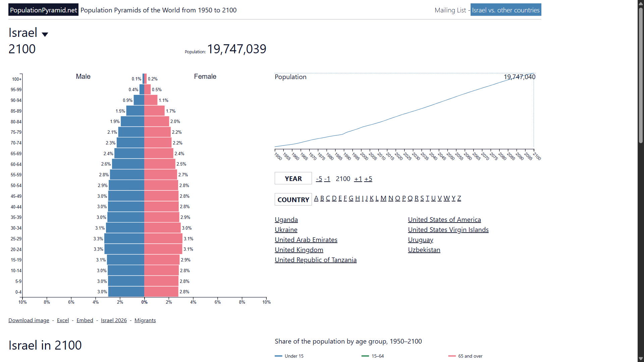Viewport: 644px width, 362px height.
Task: Click the YEAR selector button
Action: point(293,178)
